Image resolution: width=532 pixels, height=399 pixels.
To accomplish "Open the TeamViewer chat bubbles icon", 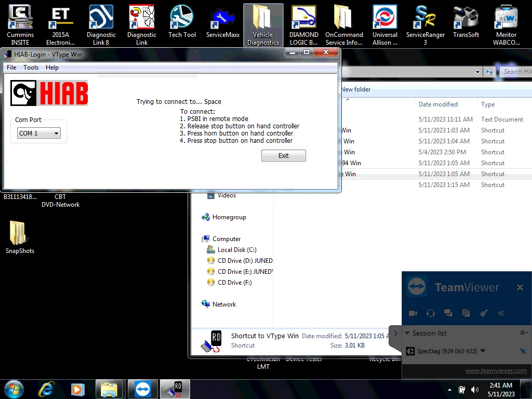I will (x=448, y=313).
